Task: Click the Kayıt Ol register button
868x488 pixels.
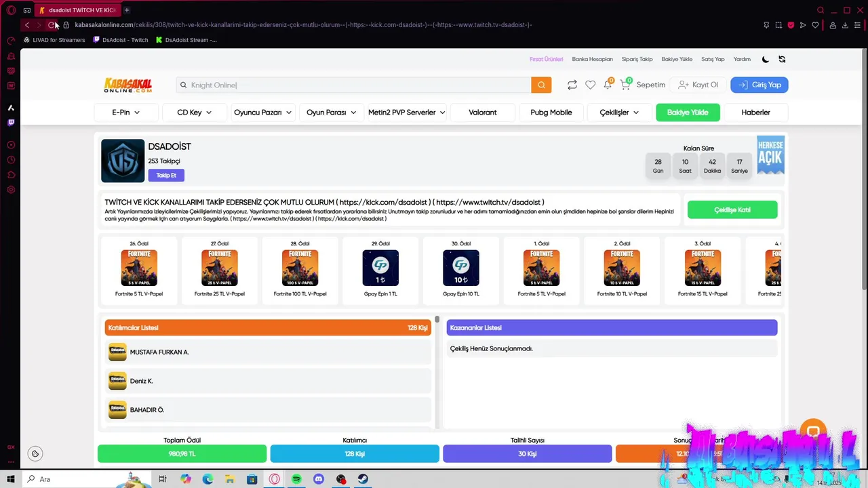Action: tap(698, 85)
